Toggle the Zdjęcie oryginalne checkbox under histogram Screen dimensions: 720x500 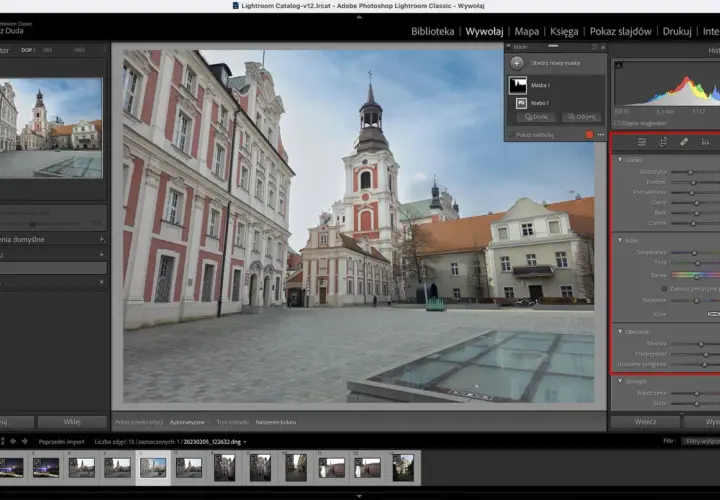[x=617, y=124]
